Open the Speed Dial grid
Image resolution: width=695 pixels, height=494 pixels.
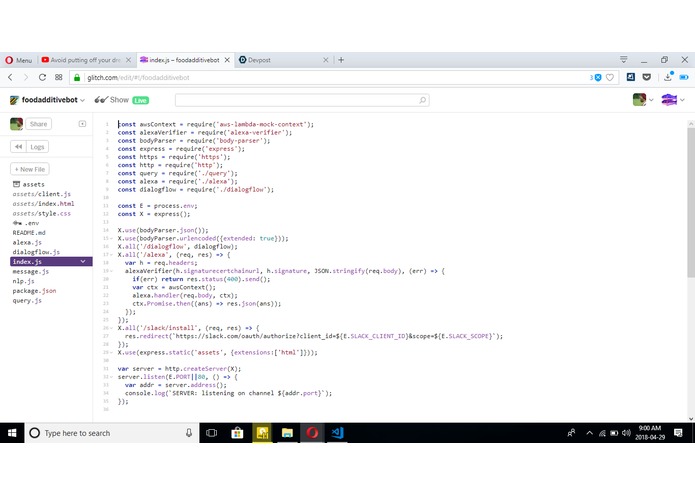click(59, 78)
